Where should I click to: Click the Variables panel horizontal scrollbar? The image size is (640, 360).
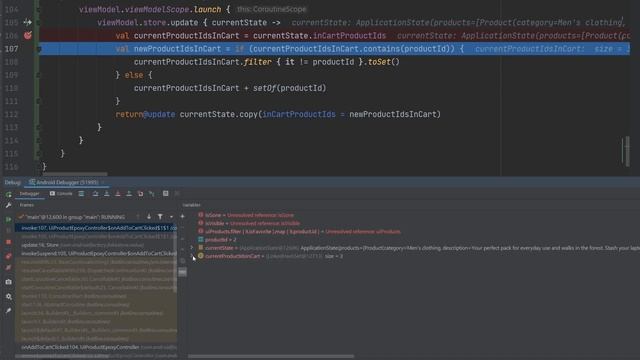coord(271,356)
